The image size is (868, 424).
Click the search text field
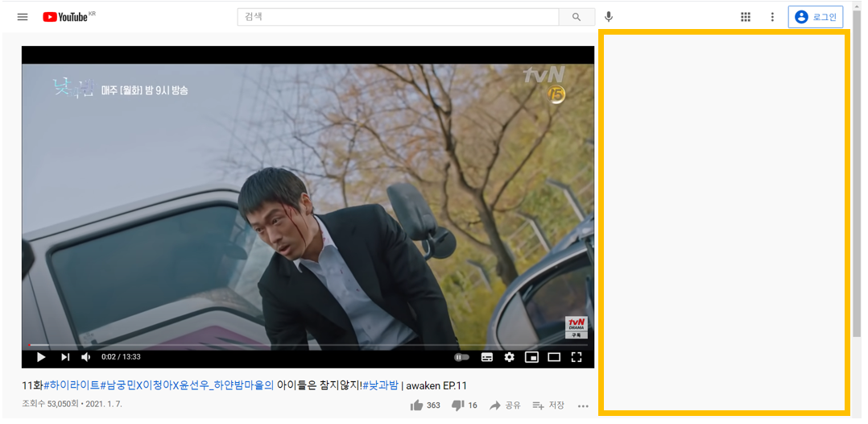point(398,17)
